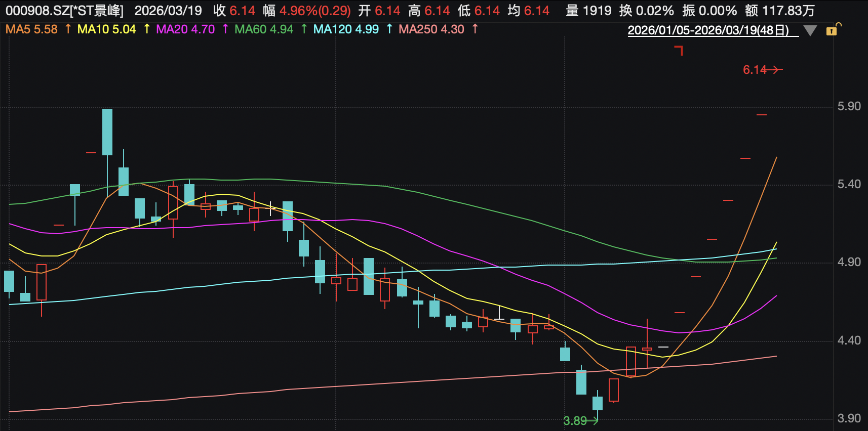Click the yellow unlock padlock icon
868x431 pixels.
832,30
